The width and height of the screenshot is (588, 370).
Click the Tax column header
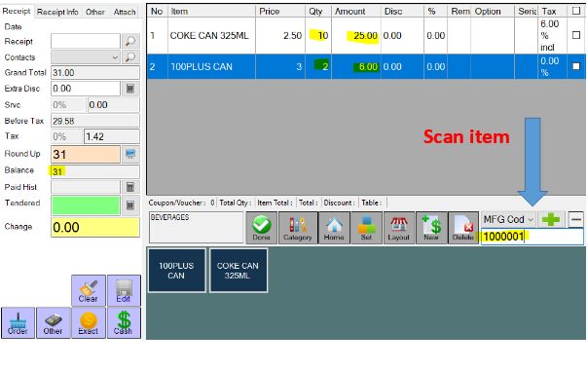tap(553, 12)
